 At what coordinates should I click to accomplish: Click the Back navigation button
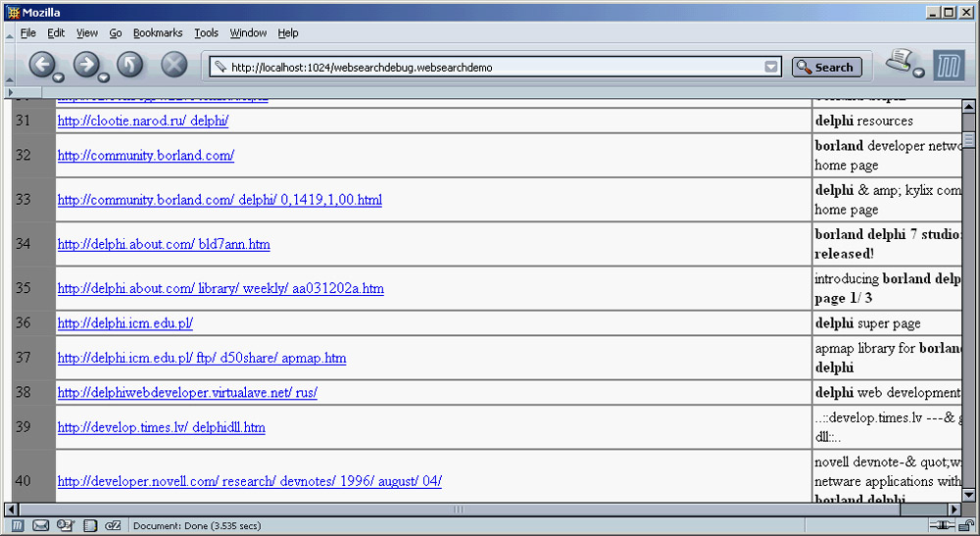coord(41,65)
